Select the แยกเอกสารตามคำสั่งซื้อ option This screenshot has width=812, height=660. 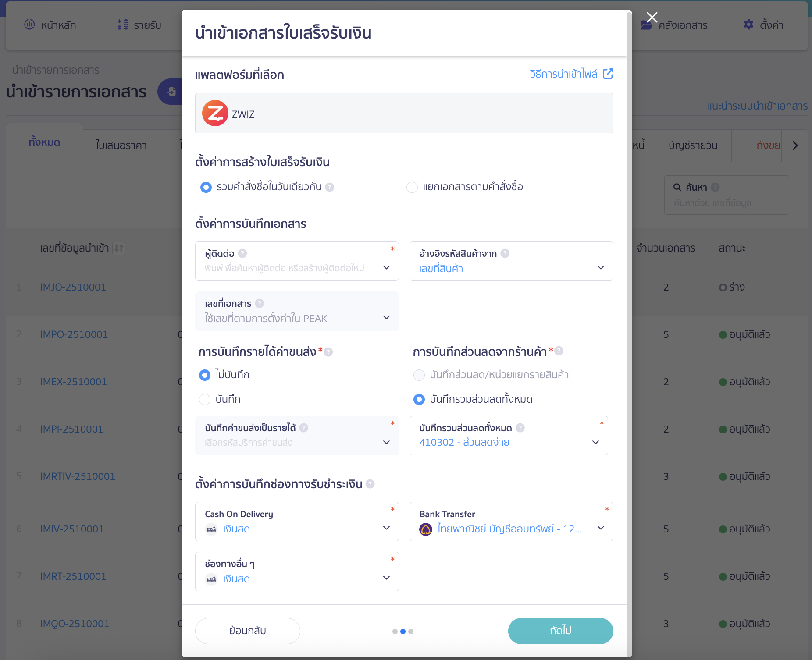click(412, 187)
